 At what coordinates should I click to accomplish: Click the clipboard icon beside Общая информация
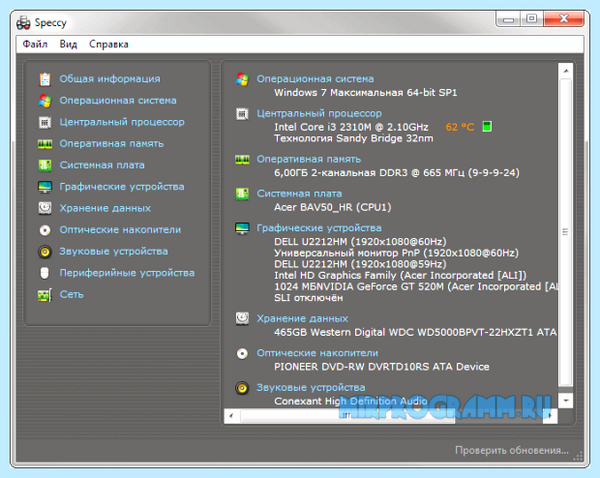pos(45,79)
